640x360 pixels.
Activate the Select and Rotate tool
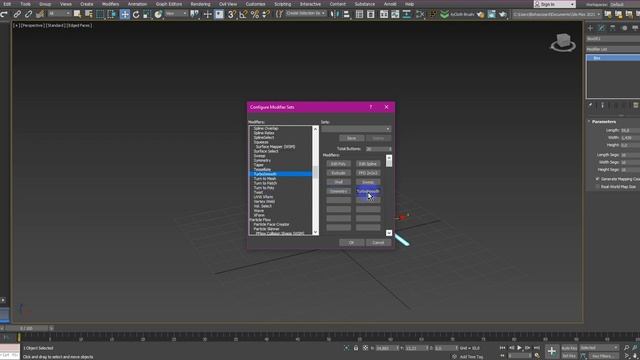coord(136,14)
